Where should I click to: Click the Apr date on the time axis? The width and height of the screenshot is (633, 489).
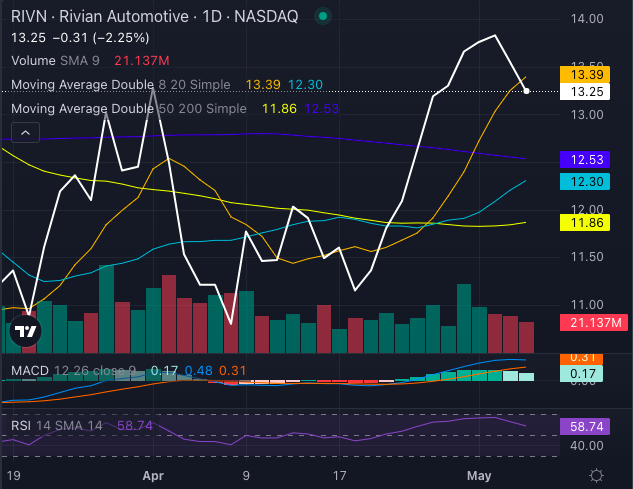153,476
